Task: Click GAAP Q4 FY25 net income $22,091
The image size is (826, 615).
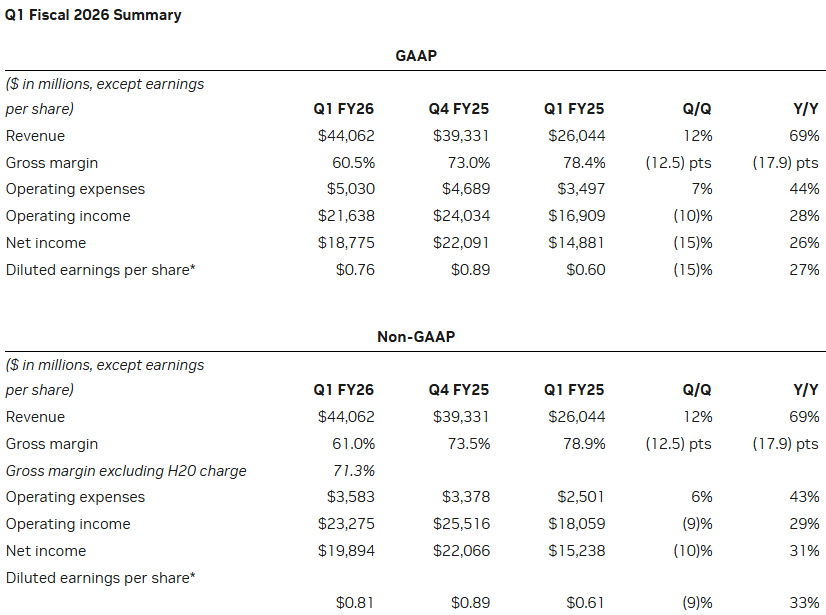Action: [x=461, y=243]
